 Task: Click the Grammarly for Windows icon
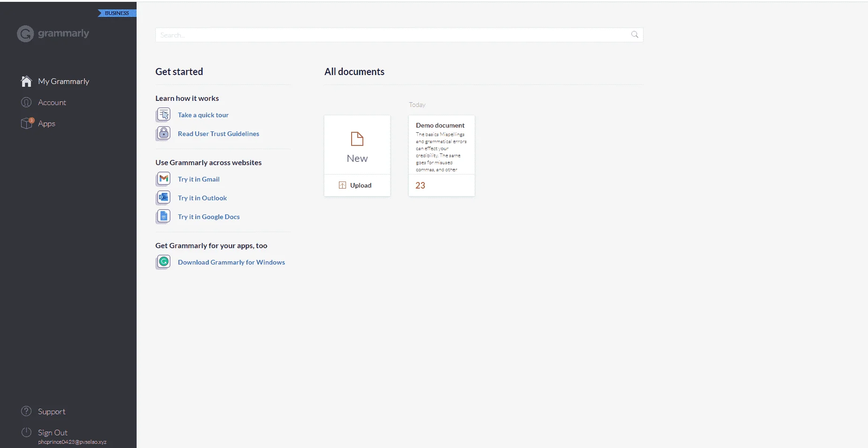pyautogui.click(x=163, y=262)
